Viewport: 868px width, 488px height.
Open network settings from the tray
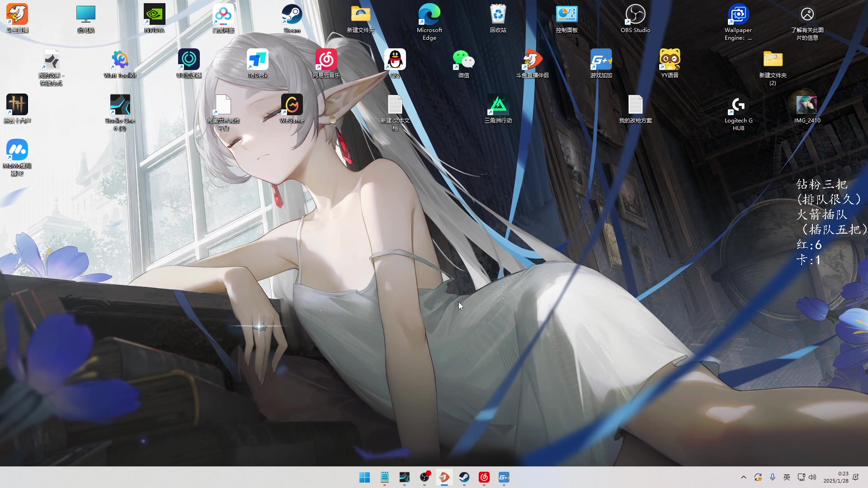click(x=801, y=477)
